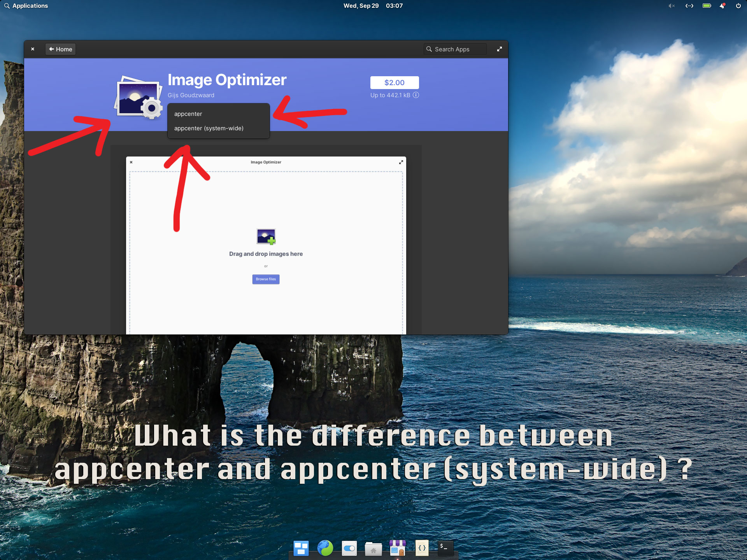This screenshot has height=560, width=747.
Task: Click the download size info icon
Action: (x=416, y=95)
